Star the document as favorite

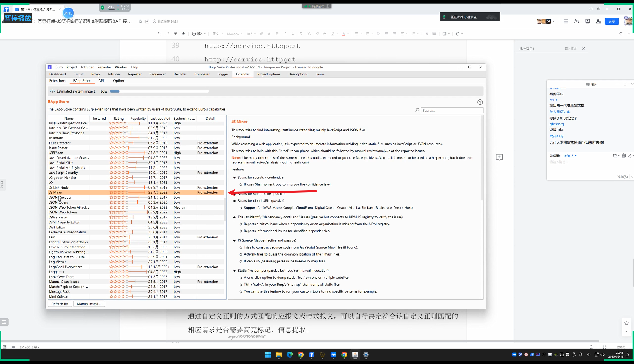pyautogui.click(x=140, y=21)
